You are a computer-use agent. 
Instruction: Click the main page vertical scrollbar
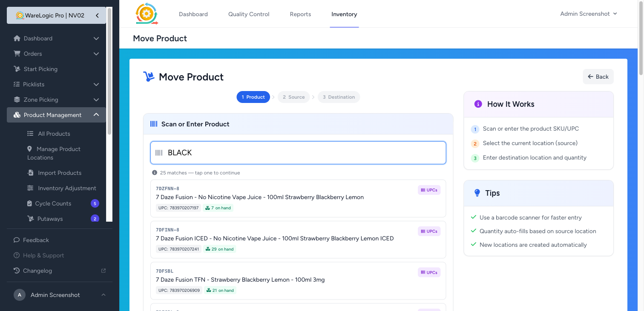pos(641,38)
